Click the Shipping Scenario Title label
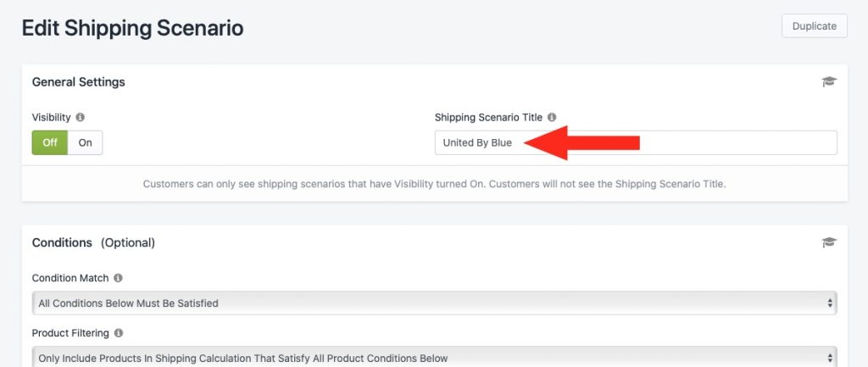Screen dimensions: 868x367 coord(489,117)
